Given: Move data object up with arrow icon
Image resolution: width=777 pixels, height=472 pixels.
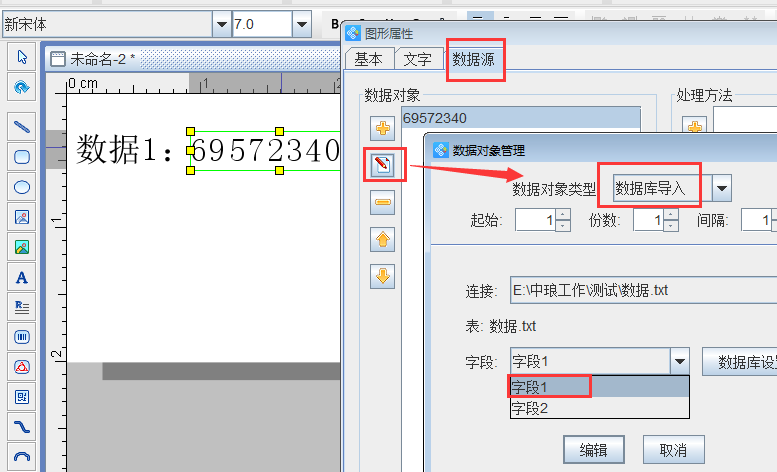Looking at the screenshot, I should (x=383, y=239).
